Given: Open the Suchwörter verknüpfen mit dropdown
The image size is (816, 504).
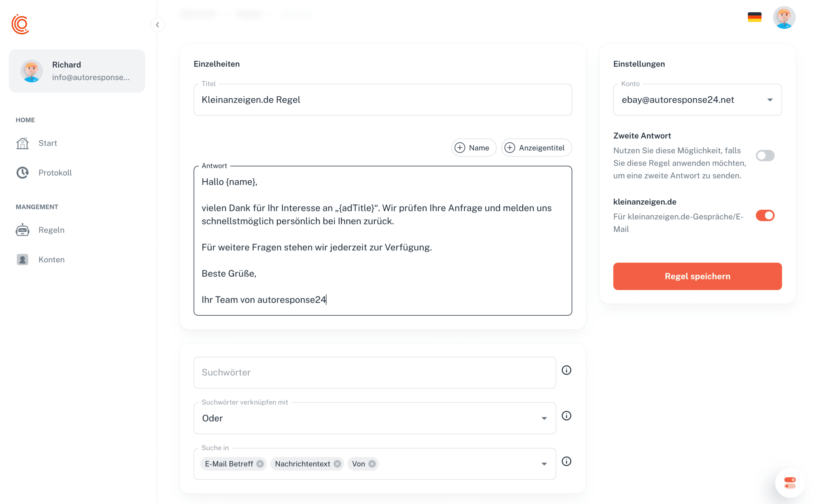Looking at the screenshot, I should click(x=375, y=418).
